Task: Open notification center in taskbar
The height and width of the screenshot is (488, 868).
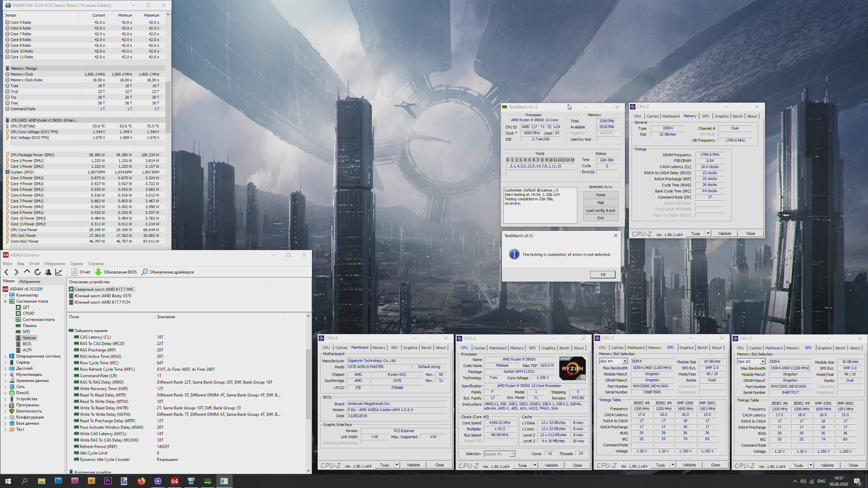Action: [x=857, y=481]
